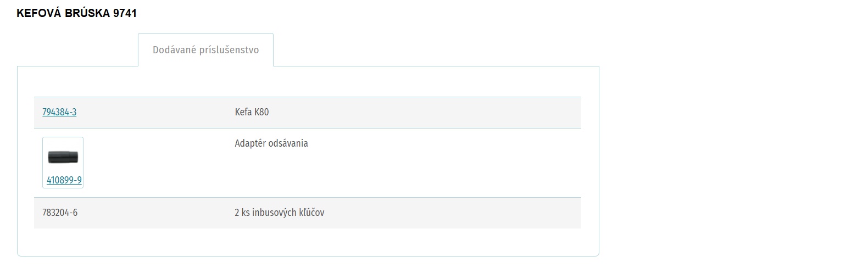Image resolution: width=868 pixels, height=273 pixels.
Task: Open the Dodávané príslušenstvo tab
Action: pyautogui.click(x=205, y=50)
